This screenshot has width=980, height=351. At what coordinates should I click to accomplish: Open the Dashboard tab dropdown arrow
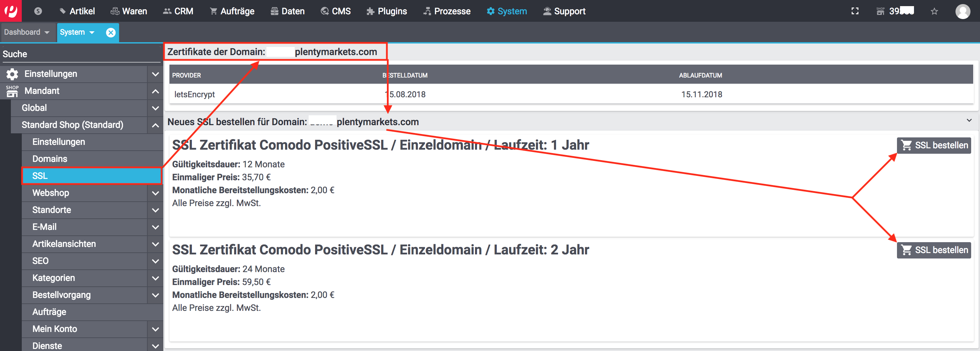coord(47,33)
